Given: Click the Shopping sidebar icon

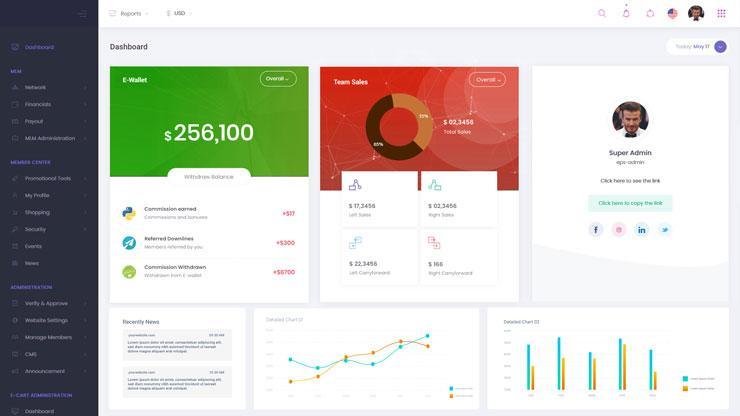Looking at the screenshot, I should tap(15, 212).
